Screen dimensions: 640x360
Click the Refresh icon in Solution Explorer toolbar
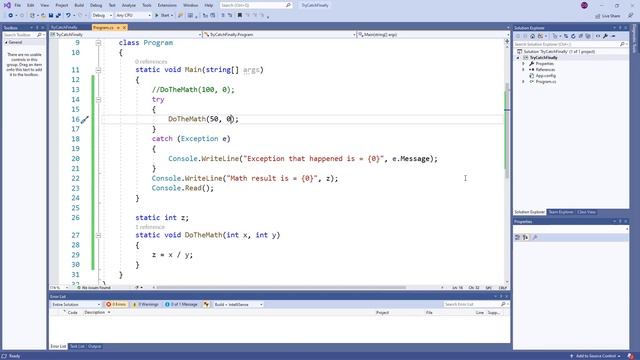click(x=573, y=36)
